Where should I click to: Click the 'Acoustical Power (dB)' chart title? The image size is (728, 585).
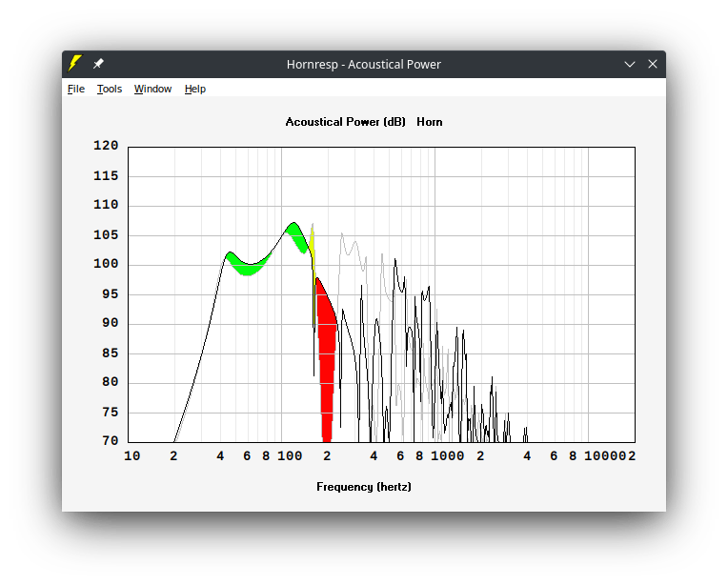(346, 122)
